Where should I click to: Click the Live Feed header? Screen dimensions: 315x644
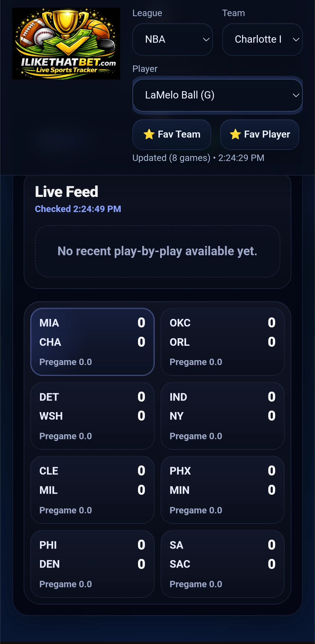[x=66, y=191]
